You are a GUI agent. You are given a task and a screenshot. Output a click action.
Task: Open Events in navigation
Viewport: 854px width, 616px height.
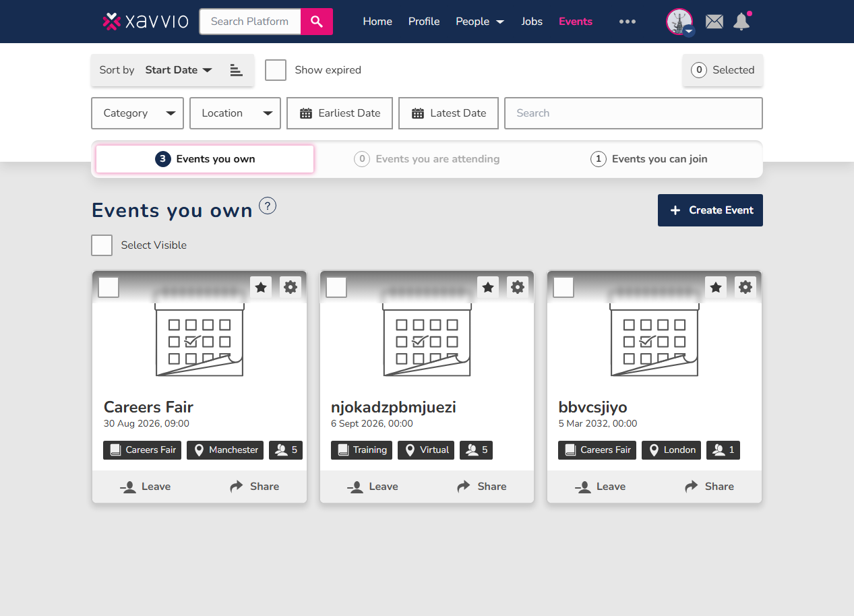pyautogui.click(x=576, y=22)
